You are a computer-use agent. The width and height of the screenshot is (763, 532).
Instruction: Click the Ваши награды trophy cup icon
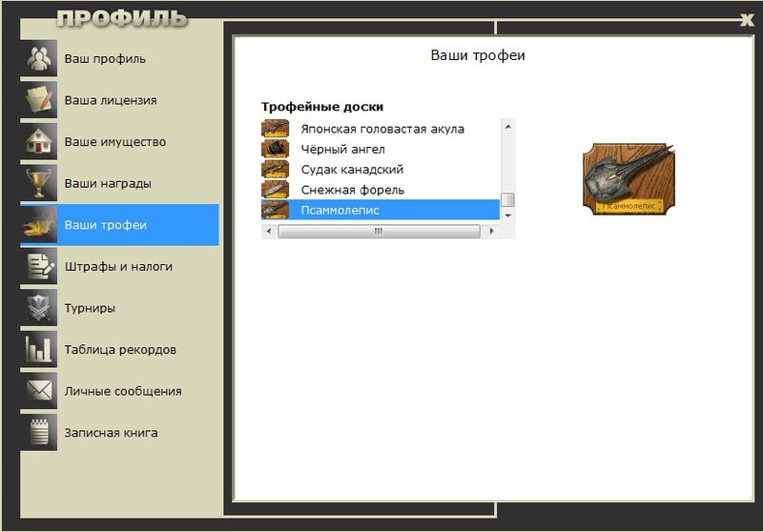[39, 183]
